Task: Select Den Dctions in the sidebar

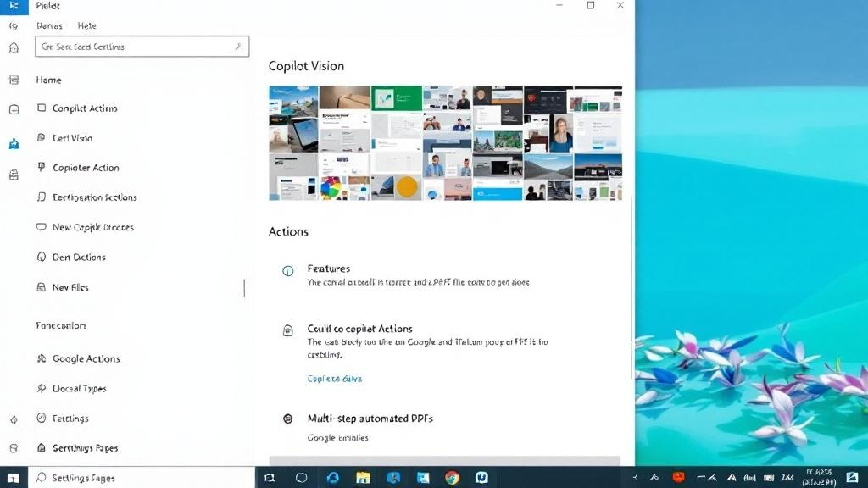Action: 79,258
